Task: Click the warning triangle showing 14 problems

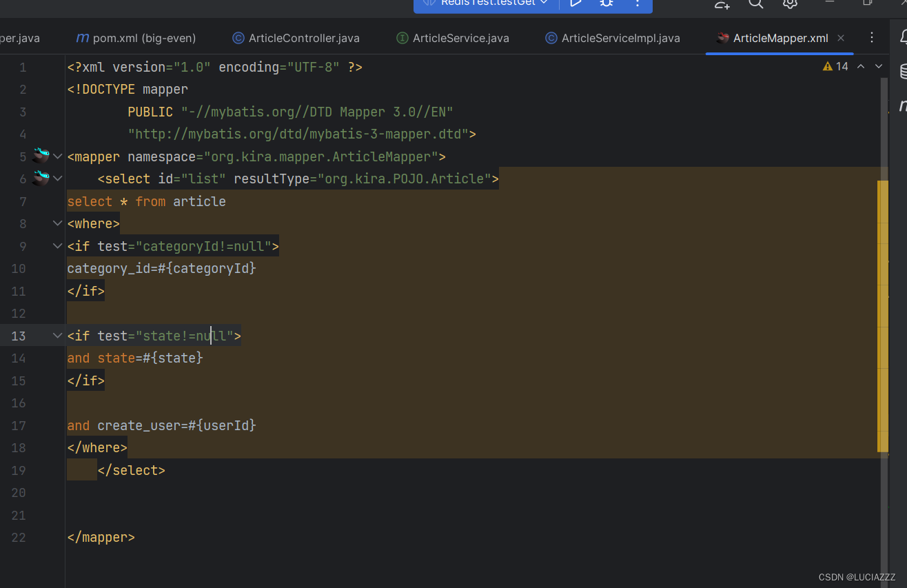Action: (x=827, y=66)
